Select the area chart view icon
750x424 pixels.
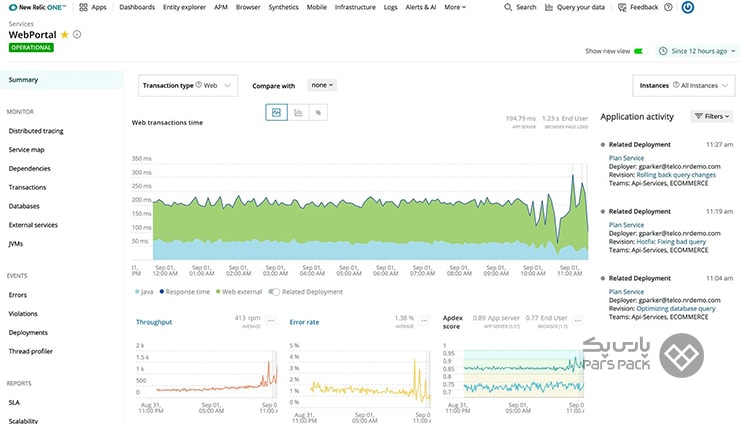tap(276, 112)
